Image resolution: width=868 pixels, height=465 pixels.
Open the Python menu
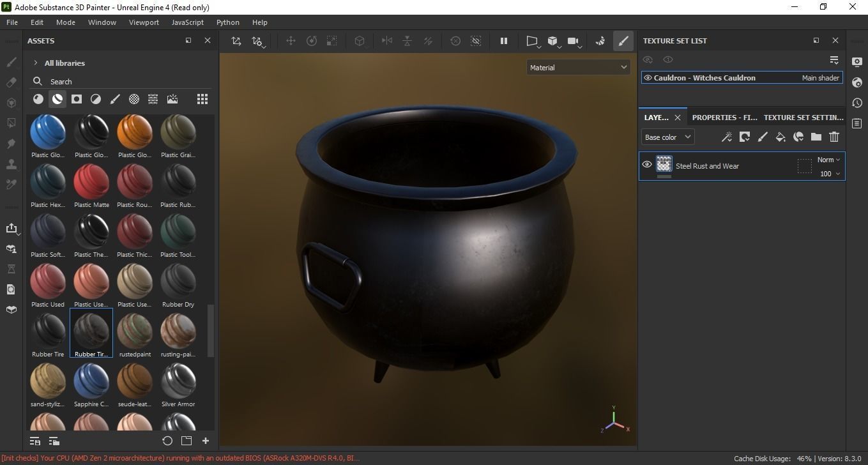click(x=228, y=22)
